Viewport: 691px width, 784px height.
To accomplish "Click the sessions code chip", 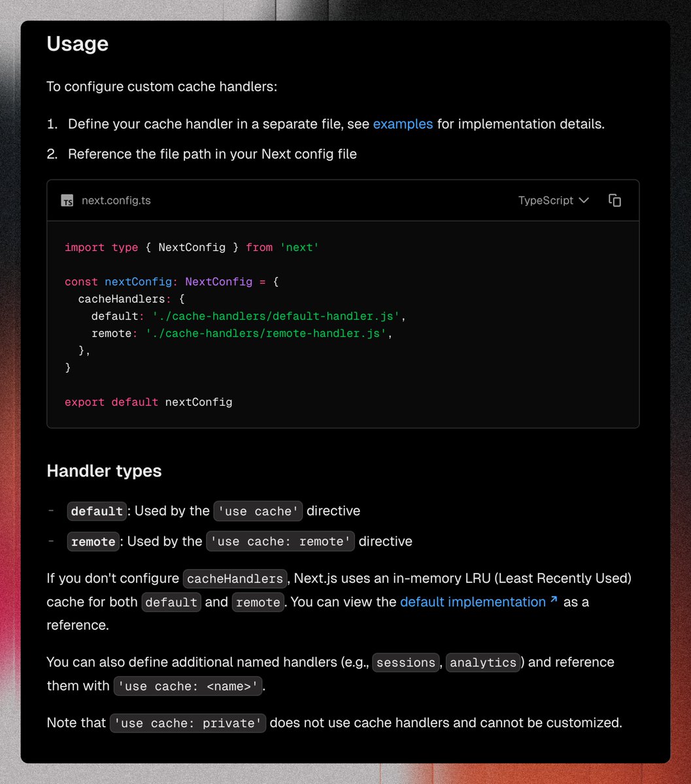I will (x=406, y=662).
